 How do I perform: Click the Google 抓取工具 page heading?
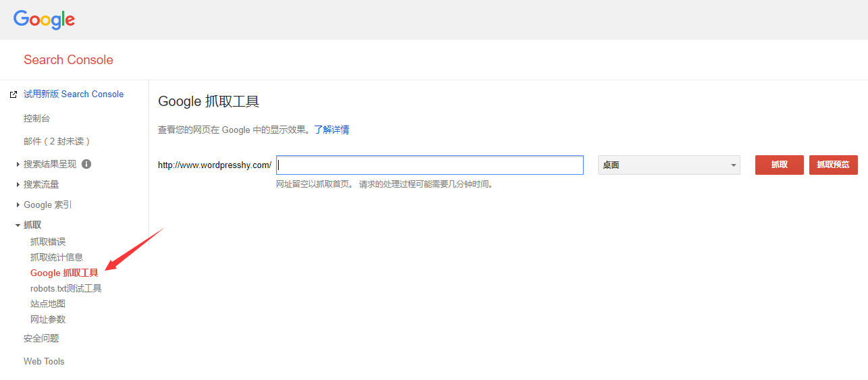[x=209, y=102]
